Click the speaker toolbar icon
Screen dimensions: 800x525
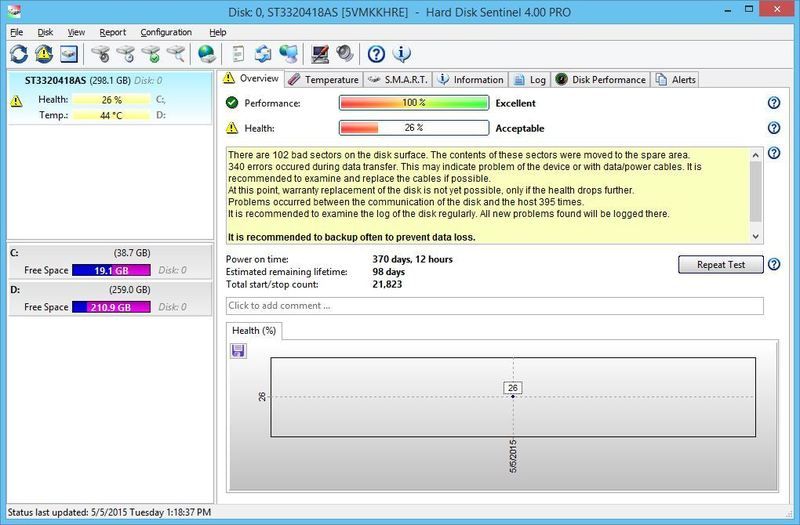click(x=345, y=54)
